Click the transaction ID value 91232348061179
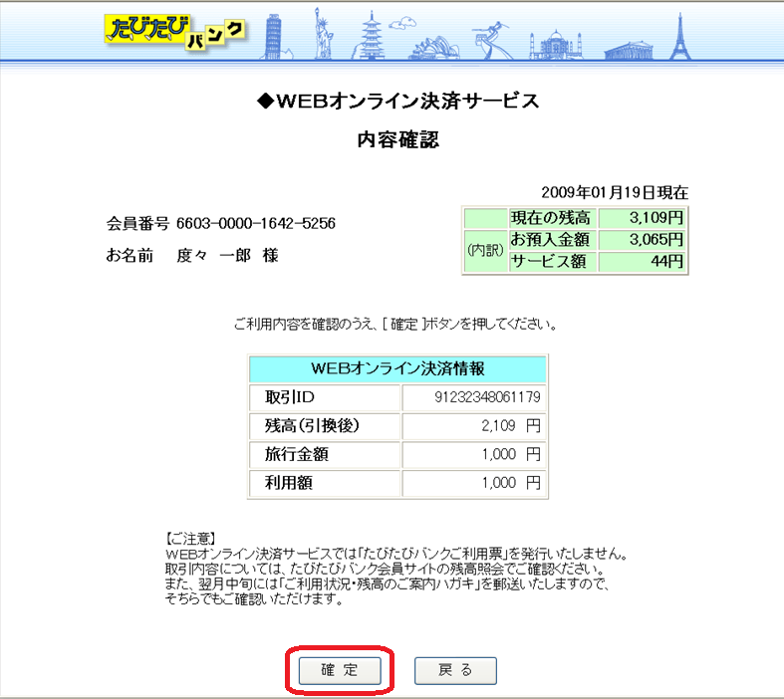 (x=487, y=398)
